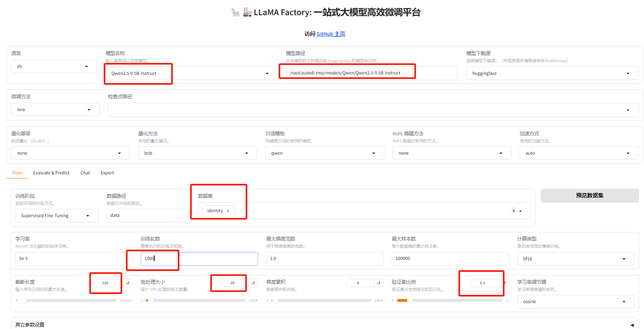Click the 梯度累积 number box showing 8
The image size is (644, 329).
360,283
